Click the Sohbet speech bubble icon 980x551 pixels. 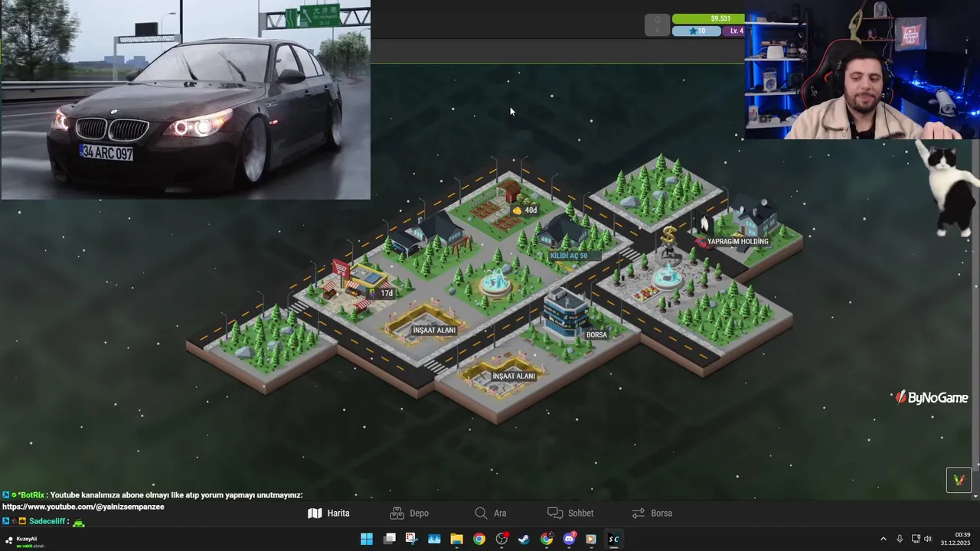click(x=555, y=514)
